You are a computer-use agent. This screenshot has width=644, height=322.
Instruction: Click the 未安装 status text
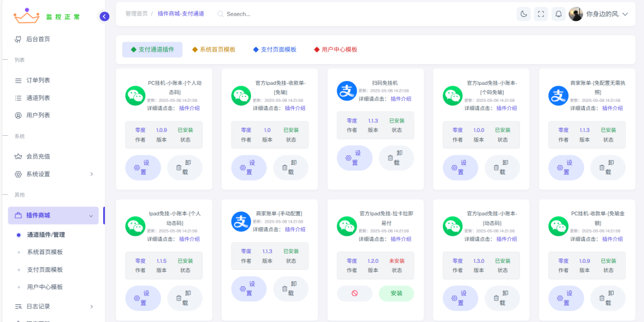pos(397,261)
